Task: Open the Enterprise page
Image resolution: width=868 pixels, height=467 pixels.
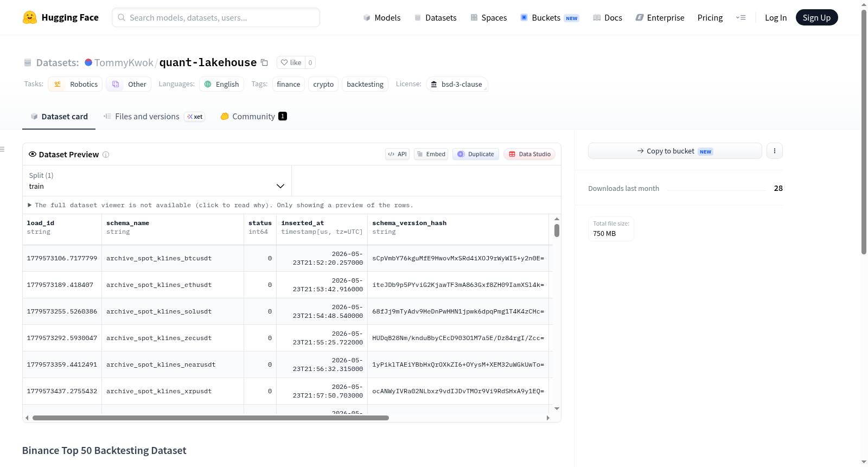Action: (x=660, y=17)
